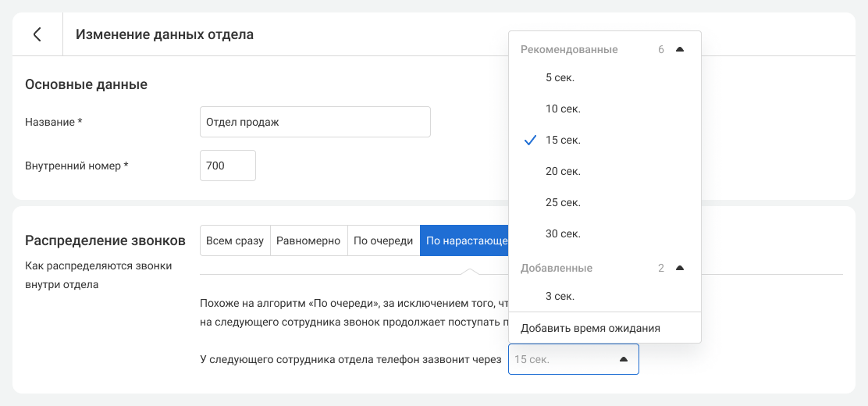
Task: Choose the added 3 сек. option
Action: pyautogui.click(x=560, y=296)
